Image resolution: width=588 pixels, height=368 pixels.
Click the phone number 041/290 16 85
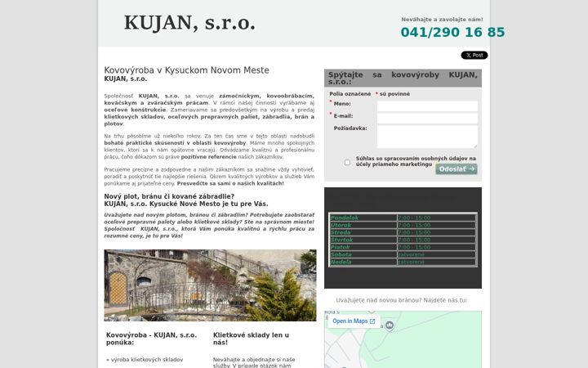pyautogui.click(x=452, y=32)
